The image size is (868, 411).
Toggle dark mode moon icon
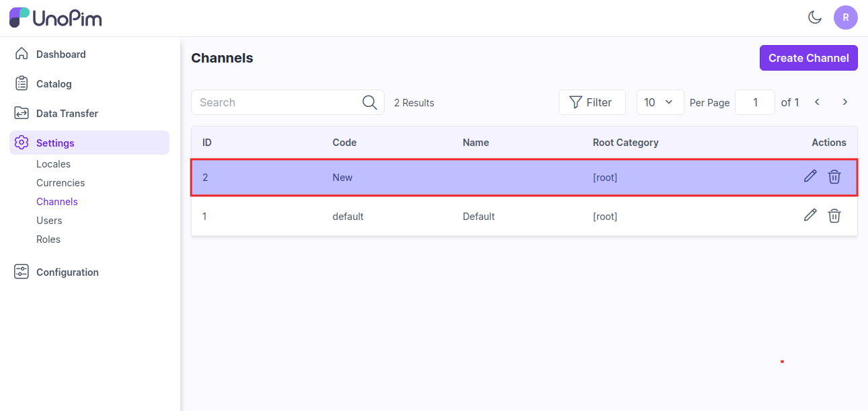coord(815,17)
